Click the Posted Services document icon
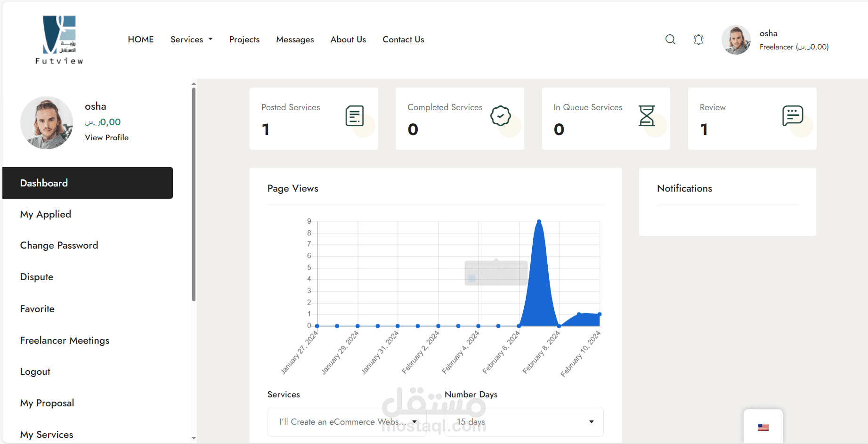 [x=355, y=116]
